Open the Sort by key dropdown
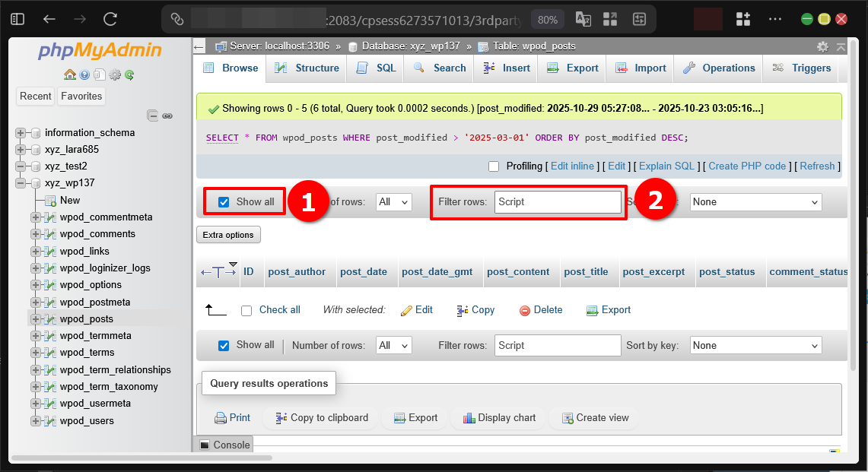 755,201
